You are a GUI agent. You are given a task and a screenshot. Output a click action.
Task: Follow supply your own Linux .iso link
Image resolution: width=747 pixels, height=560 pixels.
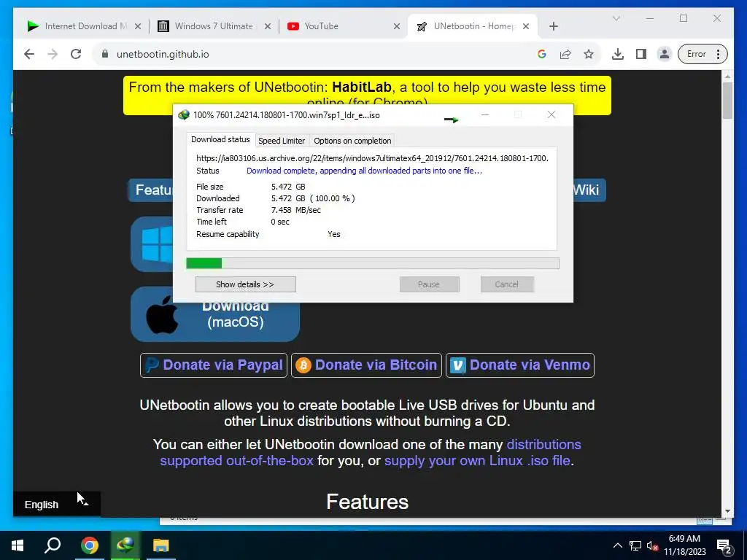477,461
